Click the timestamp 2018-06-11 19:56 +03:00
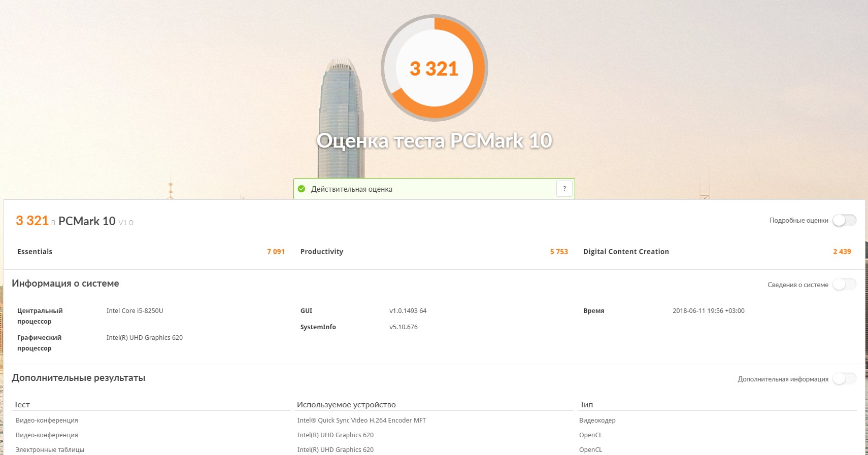The width and height of the screenshot is (868, 455). click(709, 311)
